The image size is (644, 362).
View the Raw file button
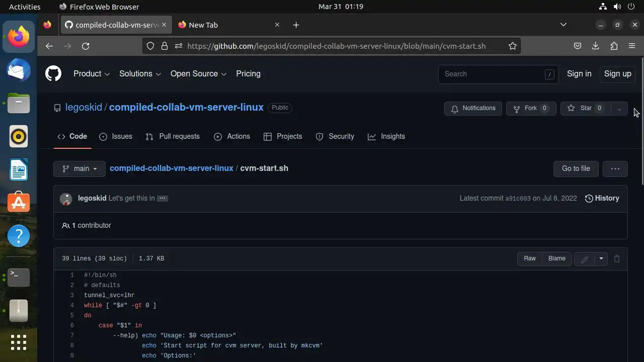[x=530, y=258]
